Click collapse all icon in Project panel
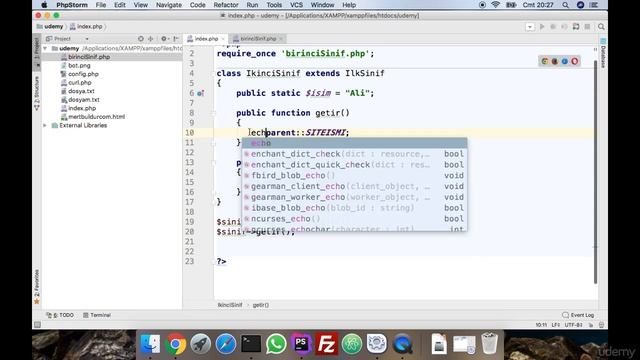Viewport: 640px width, 360px height. [x=151, y=39]
